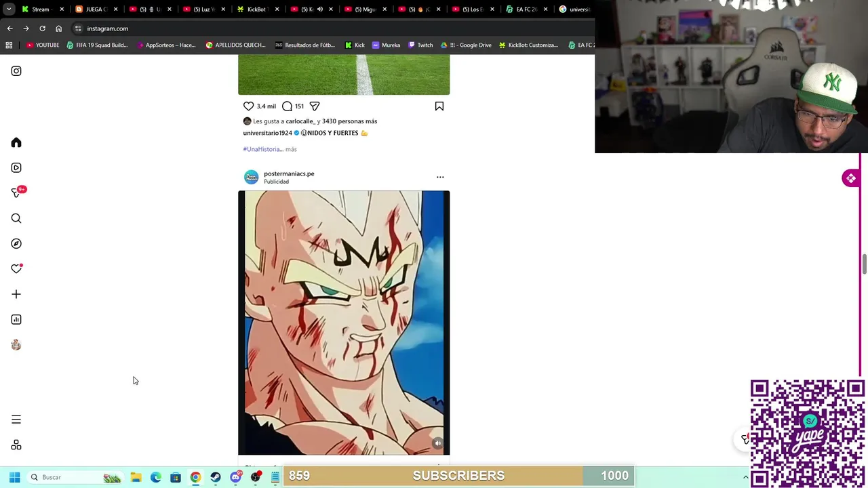Viewport: 868px width, 488px height.
Task: Go to Instagram Home feed icon
Action: (x=16, y=142)
